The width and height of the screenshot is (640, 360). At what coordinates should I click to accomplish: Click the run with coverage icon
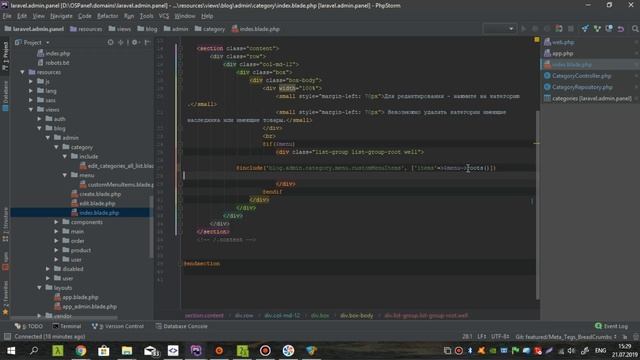tap(547, 29)
